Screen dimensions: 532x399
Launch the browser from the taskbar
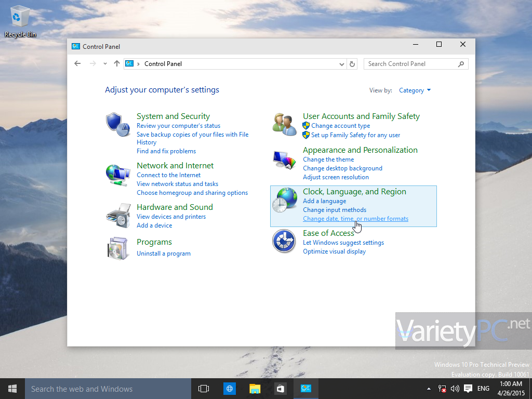tap(229, 389)
